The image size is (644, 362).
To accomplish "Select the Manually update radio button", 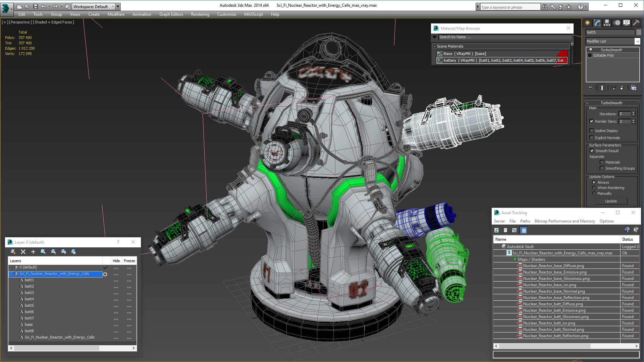I will coord(594,193).
